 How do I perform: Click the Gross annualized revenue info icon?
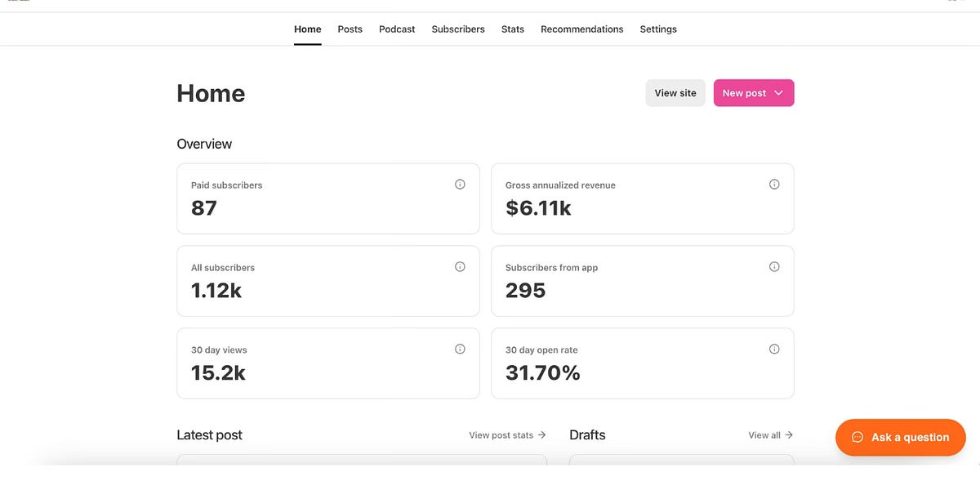[773, 184]
